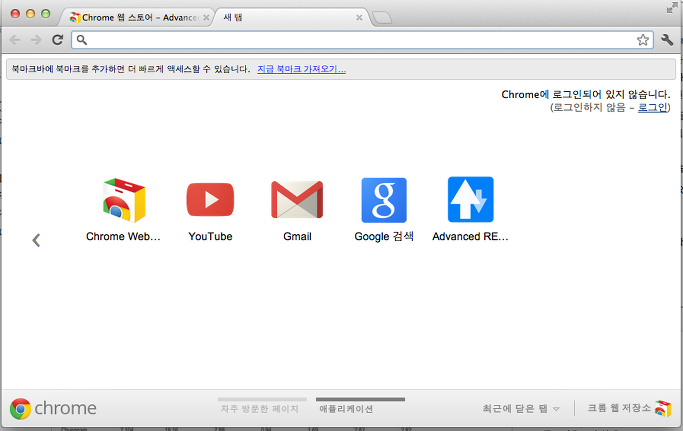The image size is (683, 431).
Task: Bookmark this page with the star
Action: pos(642,40)
